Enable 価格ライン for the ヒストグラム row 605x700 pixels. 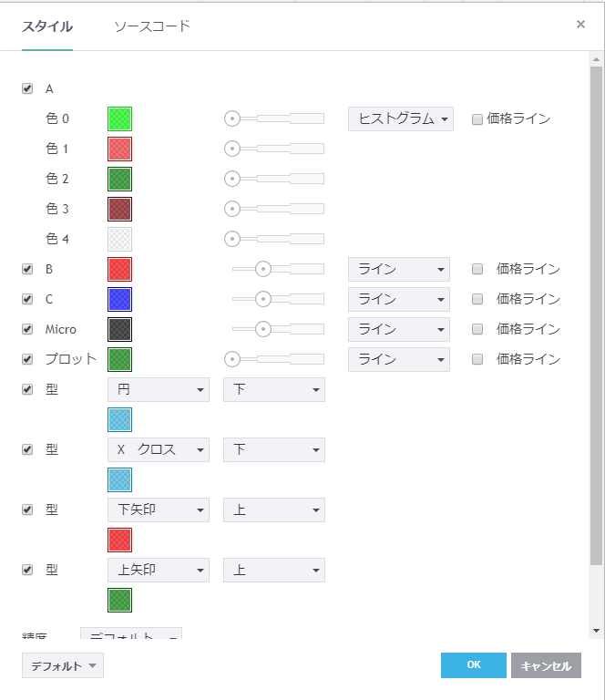(477, 118)
